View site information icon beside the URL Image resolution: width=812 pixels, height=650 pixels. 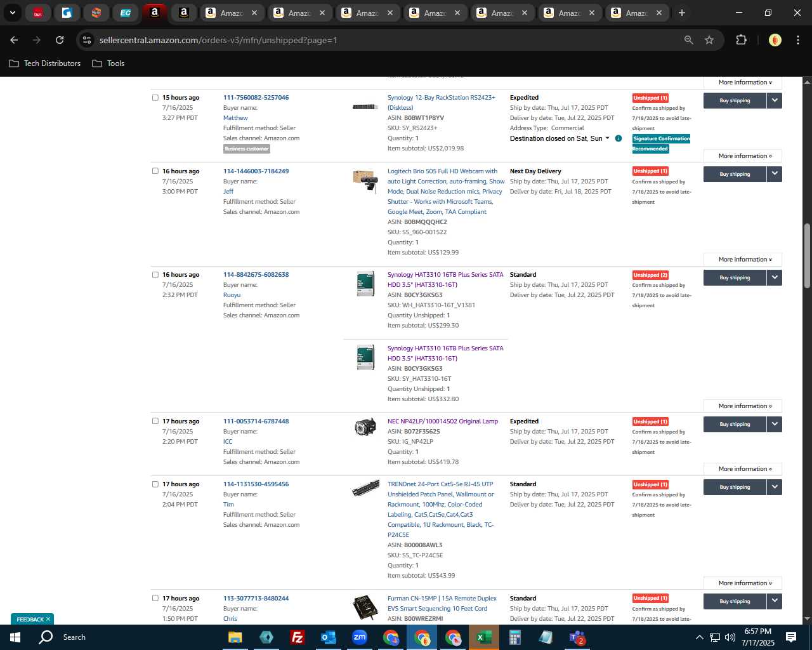tap(87, 40)
